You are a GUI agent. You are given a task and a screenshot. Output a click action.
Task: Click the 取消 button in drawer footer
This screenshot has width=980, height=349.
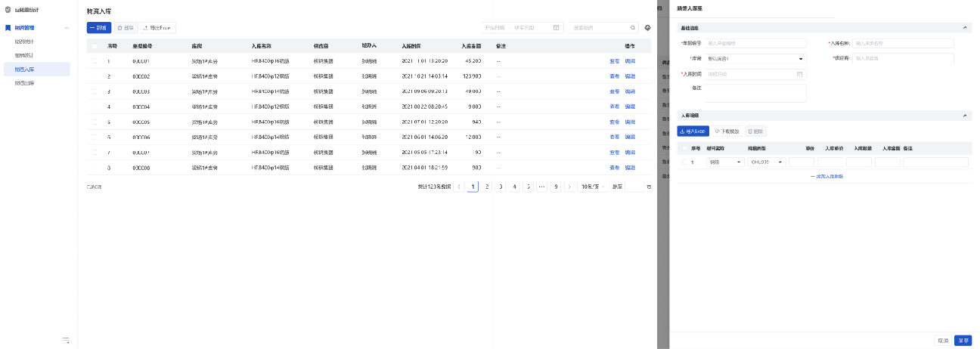942,340
